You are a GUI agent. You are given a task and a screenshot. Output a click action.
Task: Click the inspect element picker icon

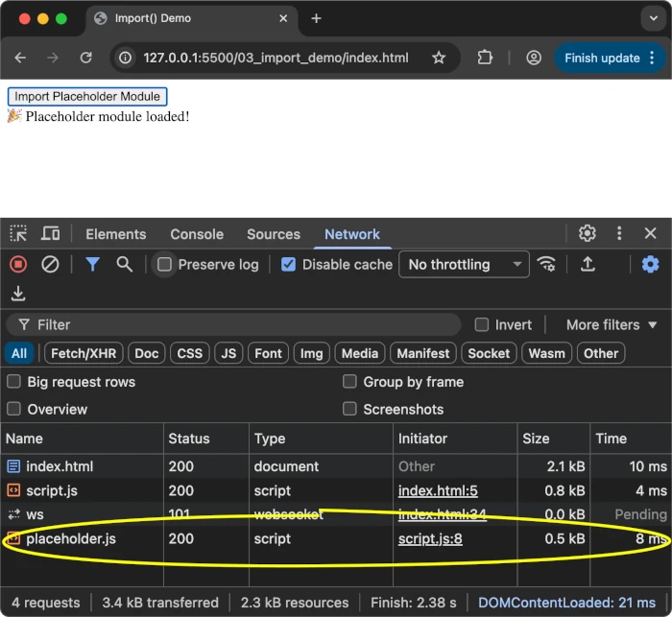pyautogui.click(x=18, y=234)
